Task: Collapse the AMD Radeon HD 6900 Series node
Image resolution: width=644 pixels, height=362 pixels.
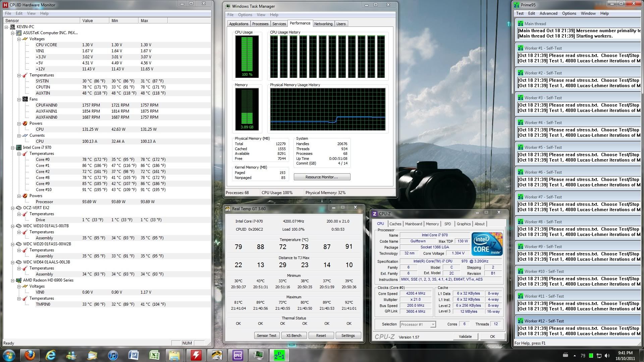Action: coord(13,280)
